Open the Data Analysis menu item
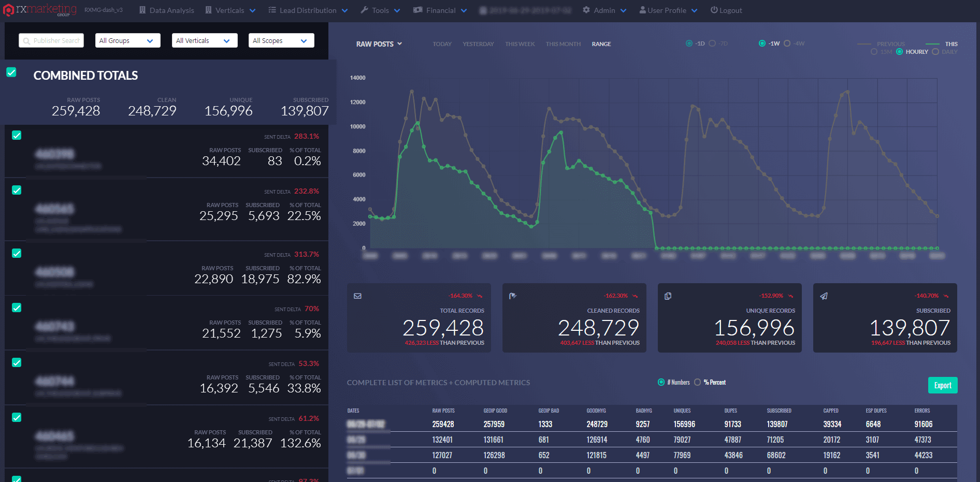This screenshot has width=980, height=482. [x=167, y=10]
